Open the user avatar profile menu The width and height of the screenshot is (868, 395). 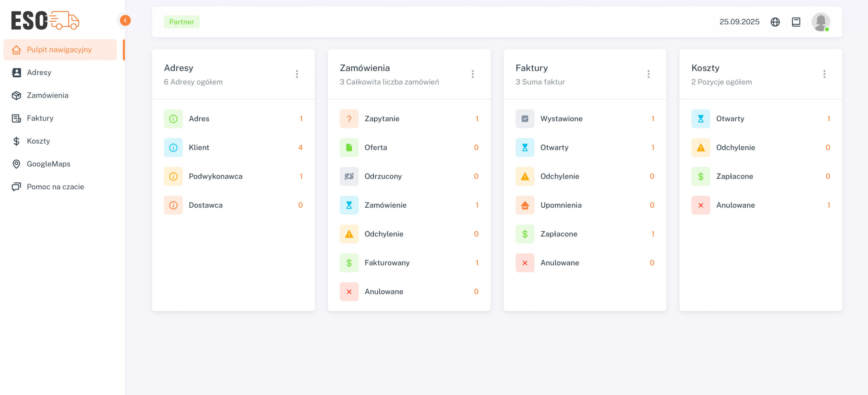click(821, 22)
